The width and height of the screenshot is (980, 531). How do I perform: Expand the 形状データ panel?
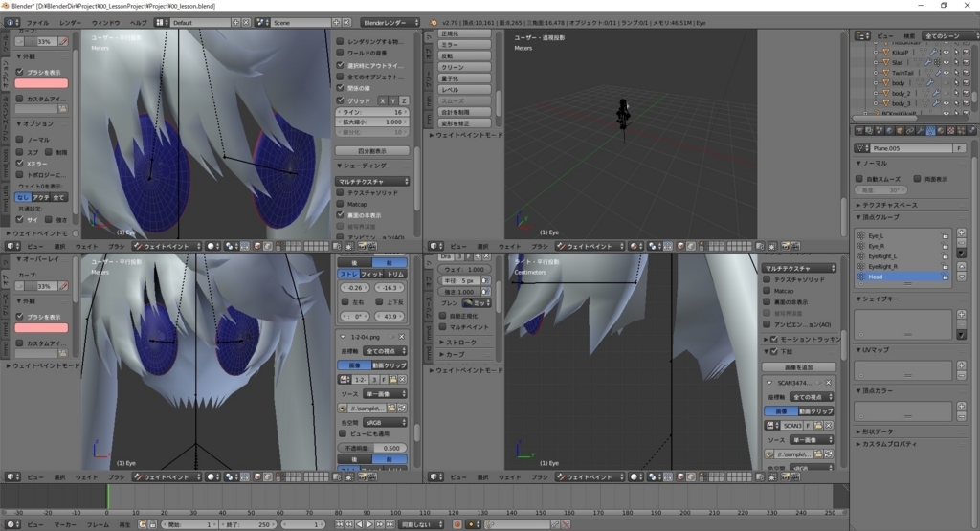[878, 431]
